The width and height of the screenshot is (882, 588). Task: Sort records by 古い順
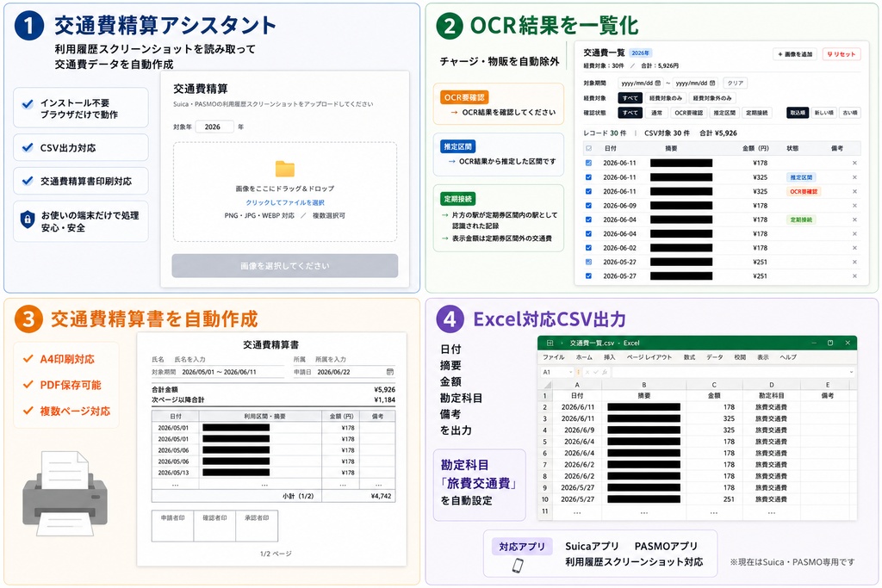(x=850, y=113)
